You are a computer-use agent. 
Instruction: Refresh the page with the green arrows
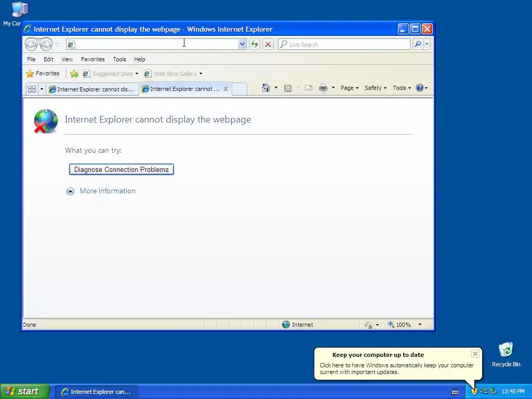click(x=255, y=44)
